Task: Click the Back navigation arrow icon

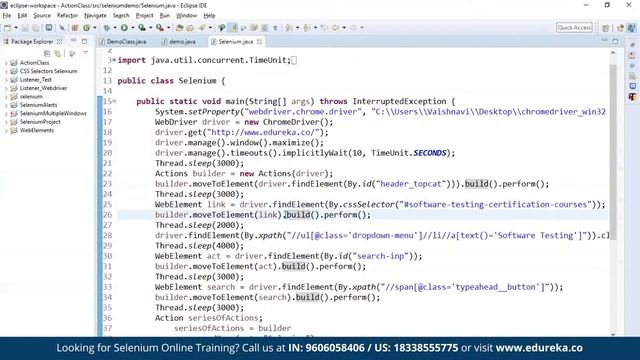Action: tap(336, 28)
